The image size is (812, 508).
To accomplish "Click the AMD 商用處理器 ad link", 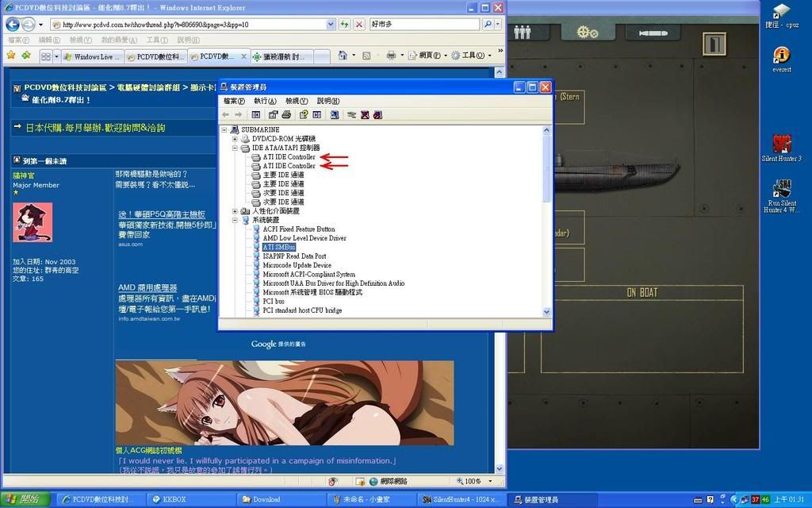I will [147, 287].
